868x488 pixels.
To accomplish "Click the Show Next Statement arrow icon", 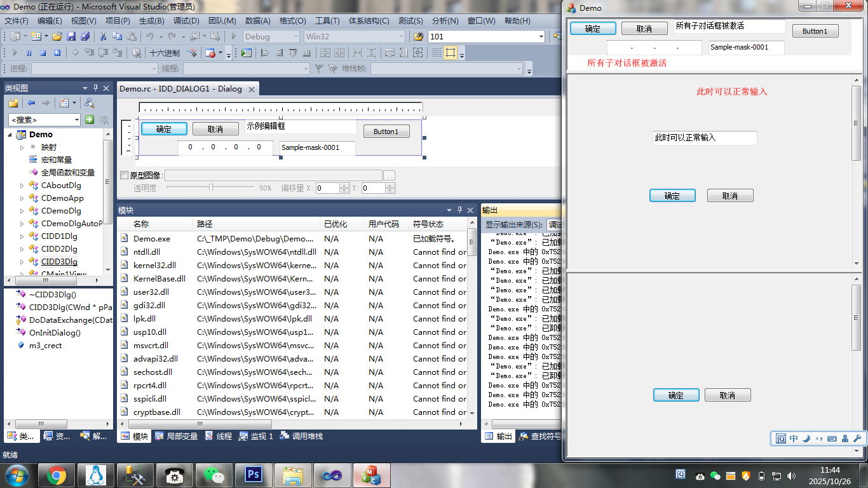I will tap(75, 53).
